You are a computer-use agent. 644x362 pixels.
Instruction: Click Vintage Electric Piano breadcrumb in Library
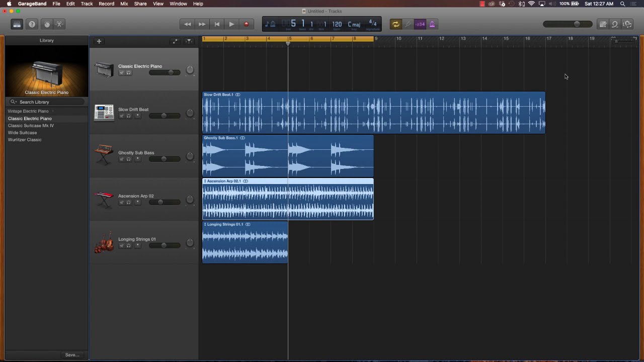pyautogui.click(x=28, y=111)
